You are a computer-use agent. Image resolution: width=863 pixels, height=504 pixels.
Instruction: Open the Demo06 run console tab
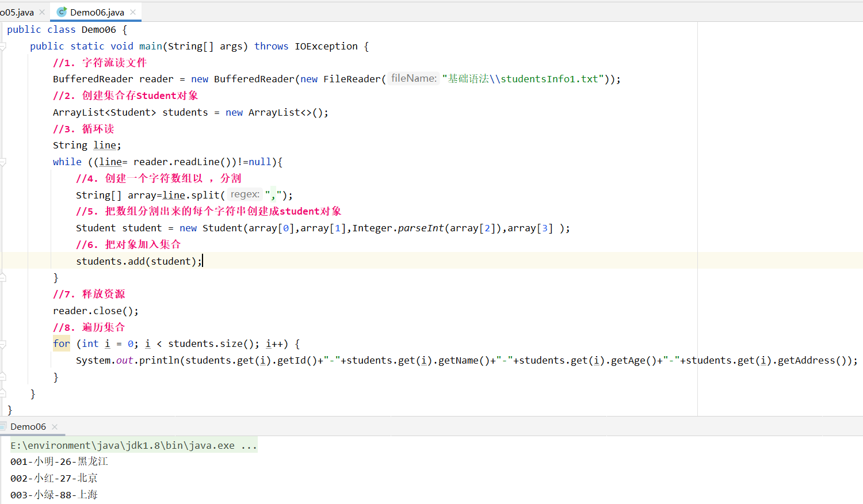point(28,426)
